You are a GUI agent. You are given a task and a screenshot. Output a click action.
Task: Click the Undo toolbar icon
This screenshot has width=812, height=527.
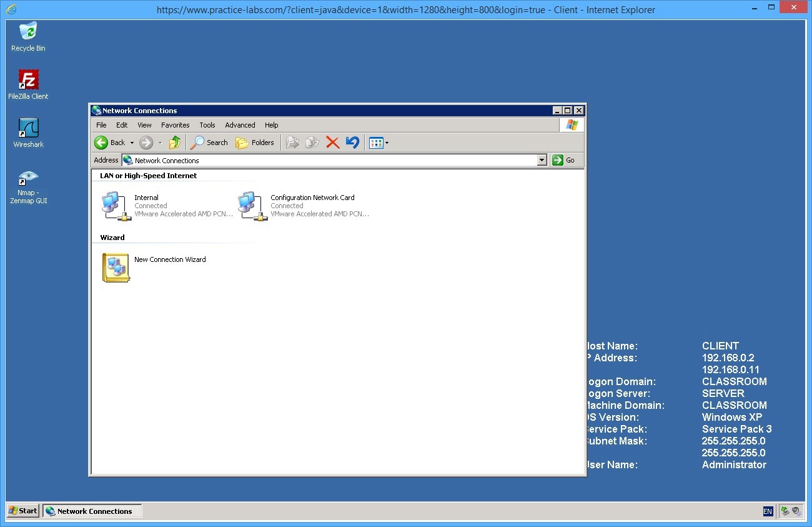pyautogui.click(x=352, y=143)
